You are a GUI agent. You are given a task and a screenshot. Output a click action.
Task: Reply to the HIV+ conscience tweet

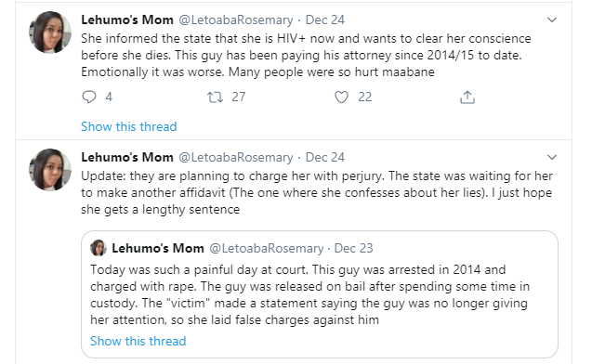[x=89, y=97]
